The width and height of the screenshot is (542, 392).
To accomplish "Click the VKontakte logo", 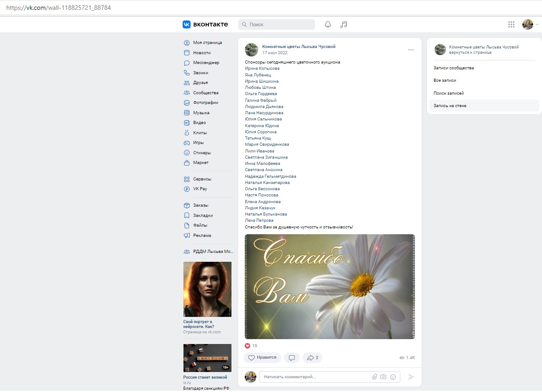I will (205, 24).
